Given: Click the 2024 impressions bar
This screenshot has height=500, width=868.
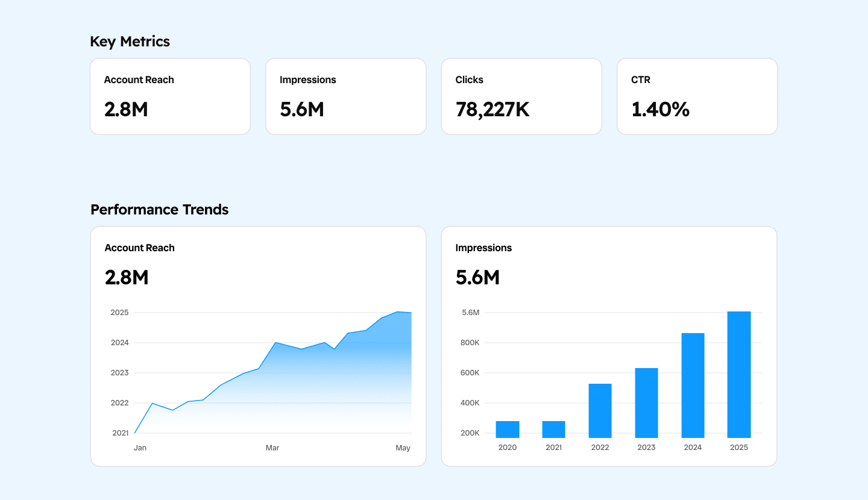Looking at the screenshot, I should (693, 385).
